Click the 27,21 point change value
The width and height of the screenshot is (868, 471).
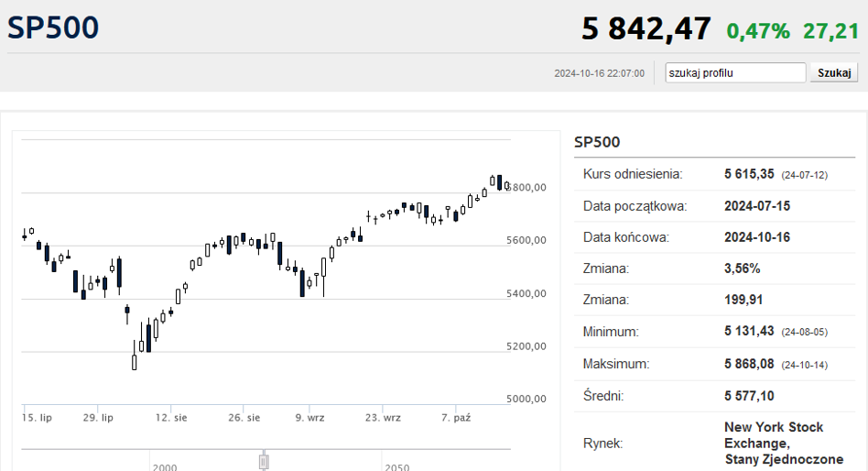click(x=830, y=31)
